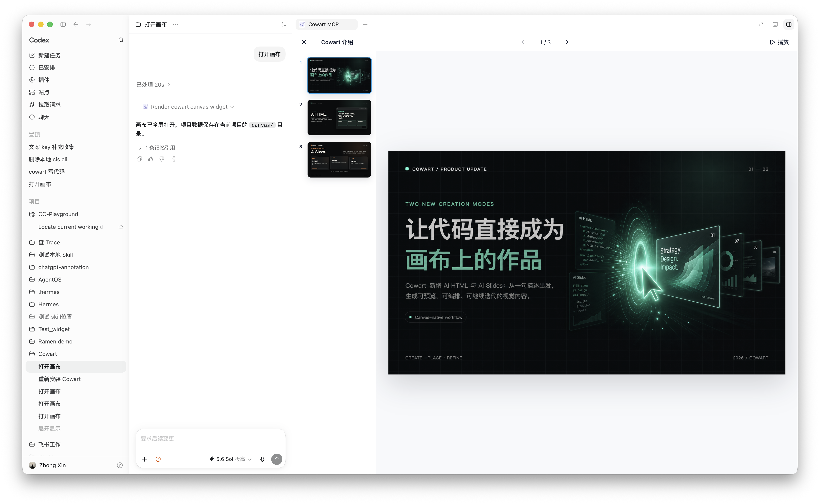Toggle the right side panel icon
Image resolution: width=820 pixels, height=504 pixels.
[x=789, y=24]
